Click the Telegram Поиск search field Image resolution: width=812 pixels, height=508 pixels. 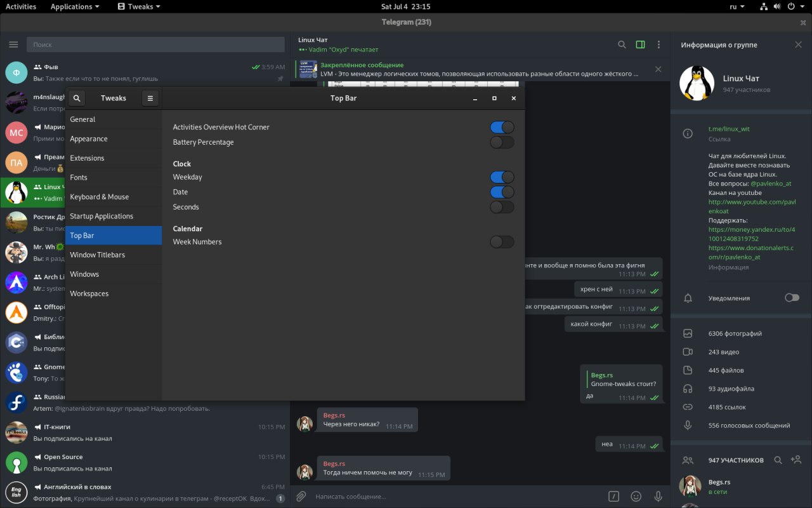pos(155,44)
